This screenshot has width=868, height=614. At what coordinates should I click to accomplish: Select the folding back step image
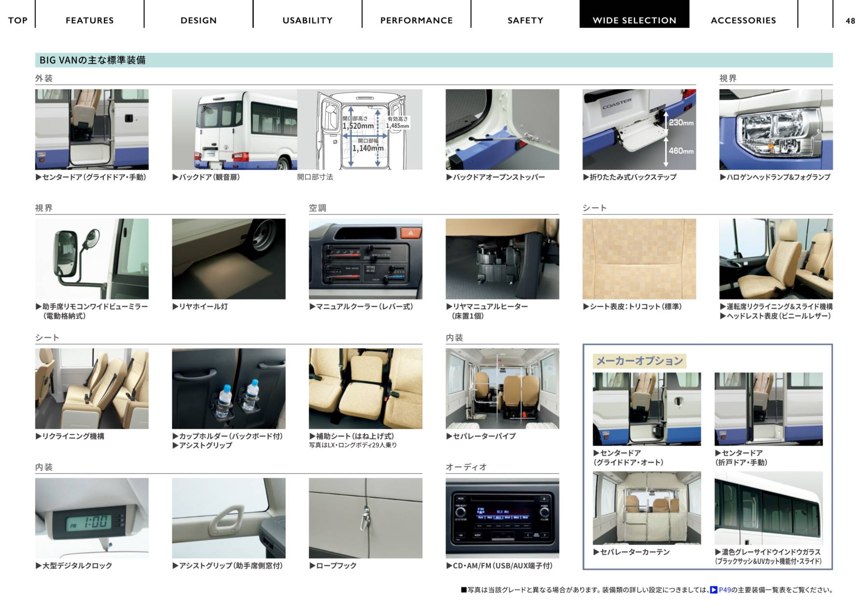[639, 129]
